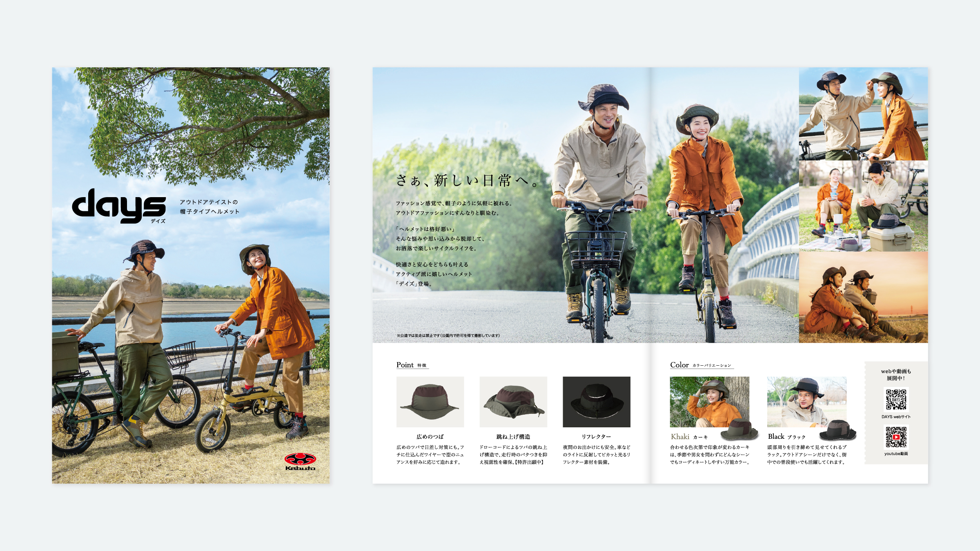Click the リフレクター description paragraph
Image resolution: width=980 pixels, height=551 pixels.
point(597,455)
